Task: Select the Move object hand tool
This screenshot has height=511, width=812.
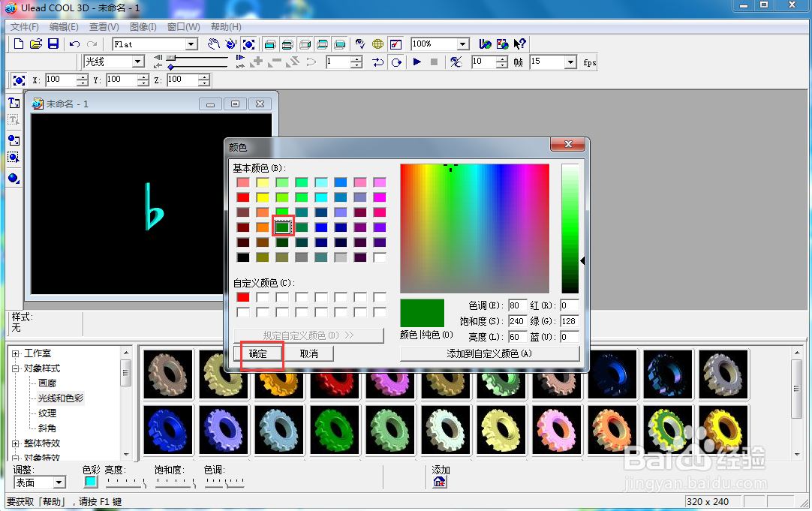Action: tap(213, 44)
